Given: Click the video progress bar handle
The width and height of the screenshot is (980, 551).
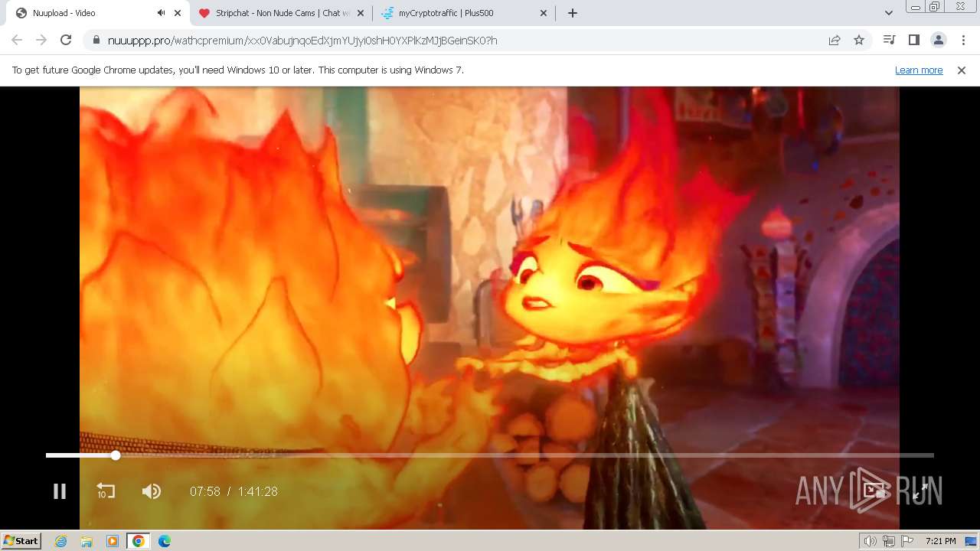Looking at the screenshot, I should pos(116,455).
